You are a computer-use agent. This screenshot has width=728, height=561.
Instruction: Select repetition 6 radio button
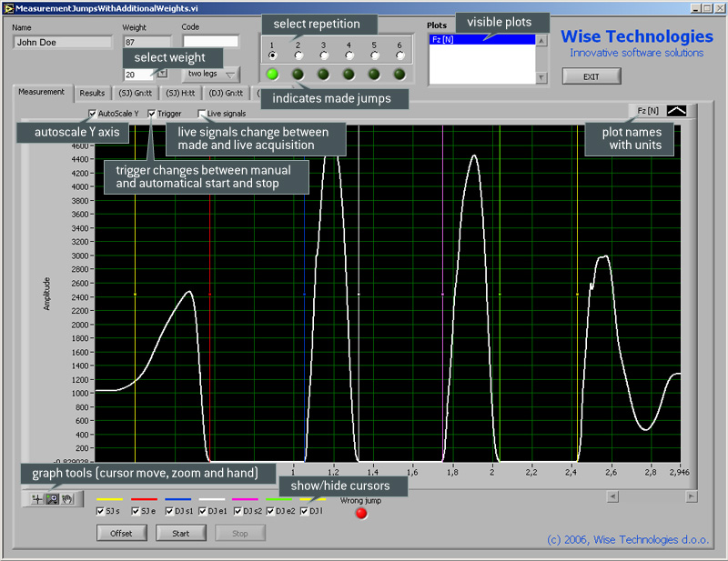click(x=399, y=55)
